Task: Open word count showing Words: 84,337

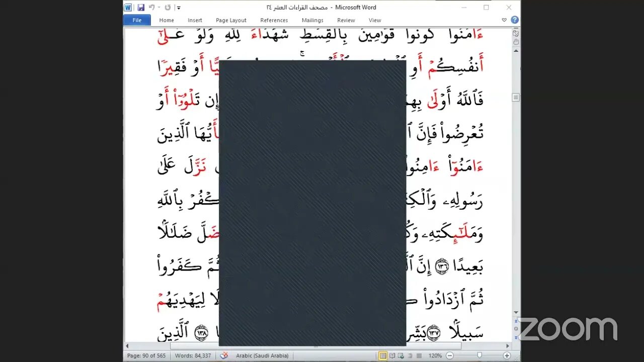Action: [x=193, y=356]
